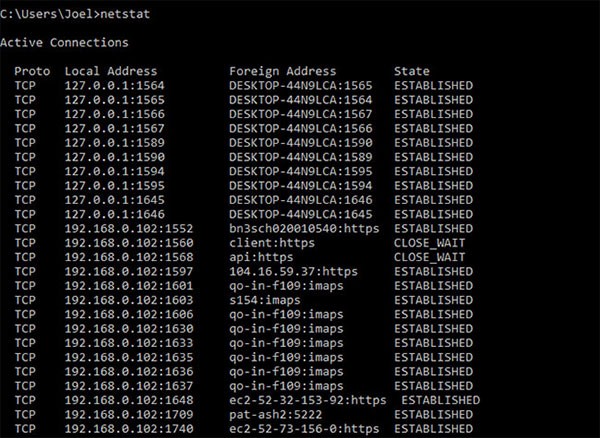Select the Proto column header

[x=33, y=72]
